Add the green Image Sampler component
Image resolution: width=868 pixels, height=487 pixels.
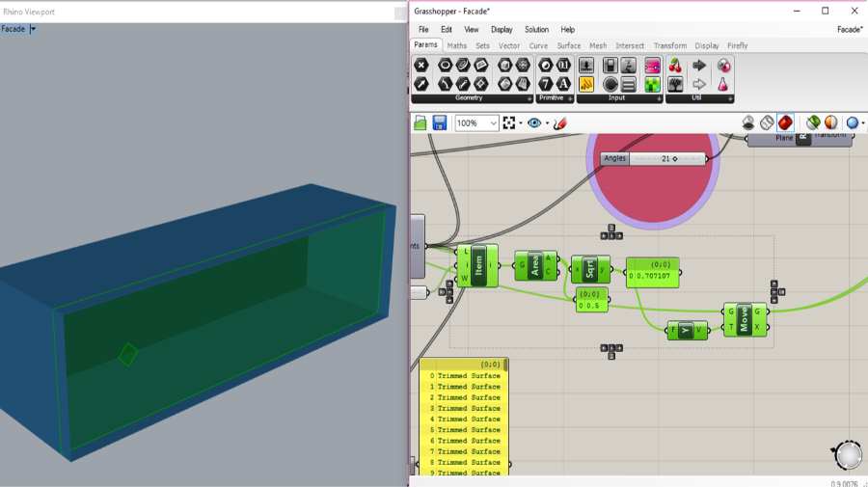pos(652,84)
